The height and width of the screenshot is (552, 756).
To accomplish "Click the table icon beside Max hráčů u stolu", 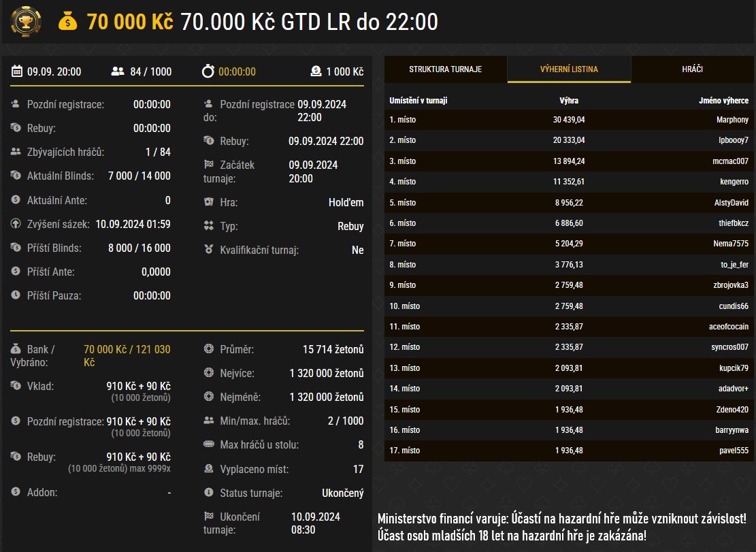I will pyautogui.click(x=209, y=444).
